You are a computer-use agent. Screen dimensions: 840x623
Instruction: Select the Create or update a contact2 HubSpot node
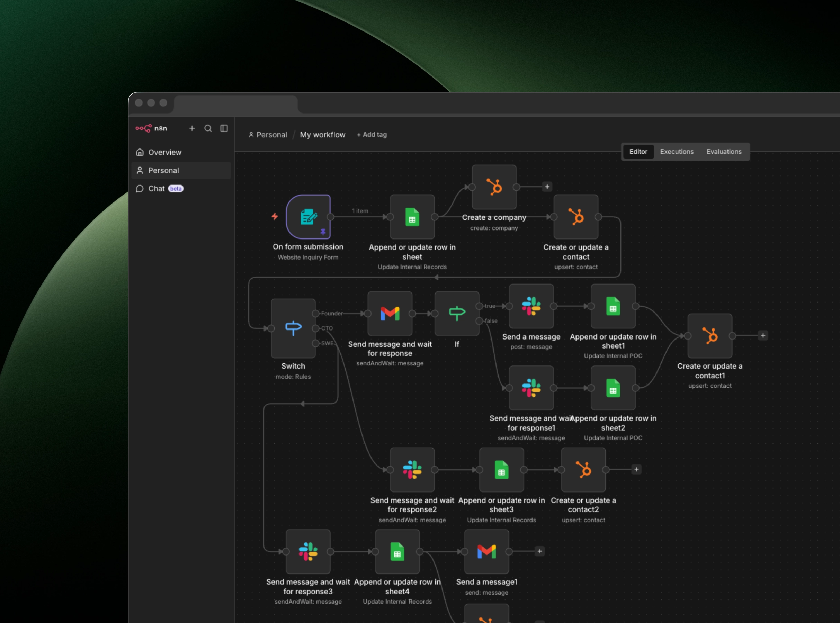click(x=583, y=470)
